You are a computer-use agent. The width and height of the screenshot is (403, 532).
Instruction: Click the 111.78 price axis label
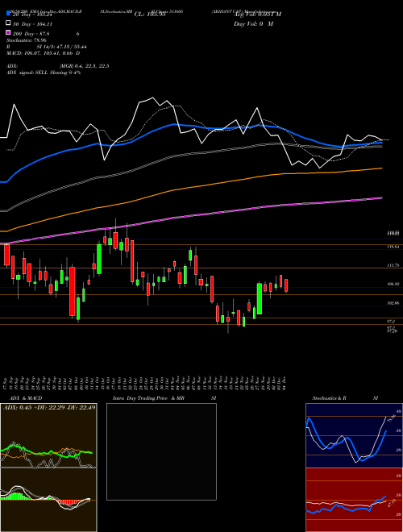[393, 265]
